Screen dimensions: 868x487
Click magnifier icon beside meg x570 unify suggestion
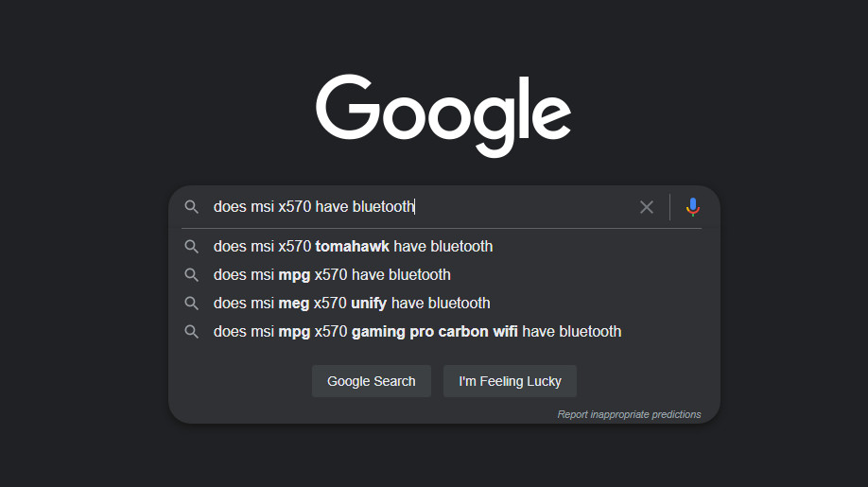[x=192, y=304]
